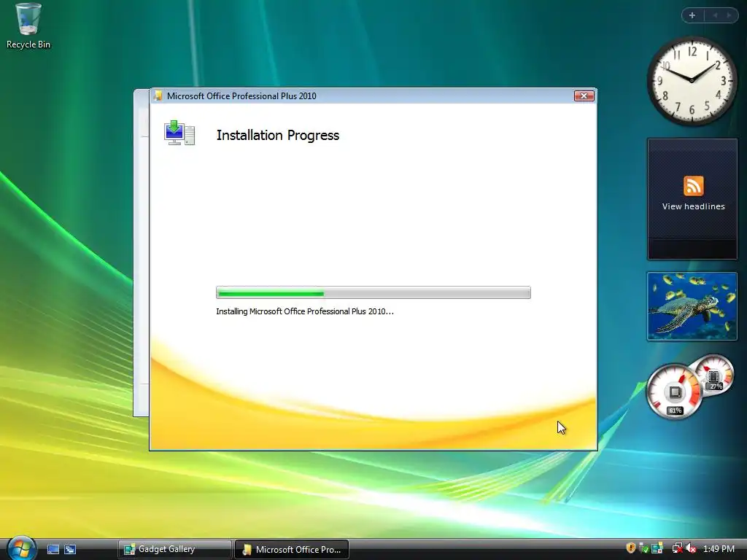747x560 pixels.
Task: Select the Microsoft Office Pro... taskbar button
Action: click(x=292, y=549)
